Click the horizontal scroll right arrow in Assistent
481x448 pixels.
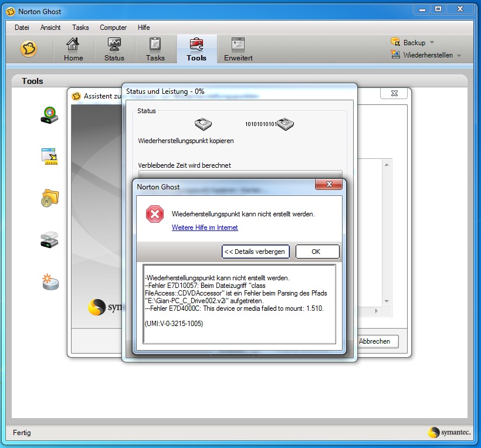(x=377, y=311)
